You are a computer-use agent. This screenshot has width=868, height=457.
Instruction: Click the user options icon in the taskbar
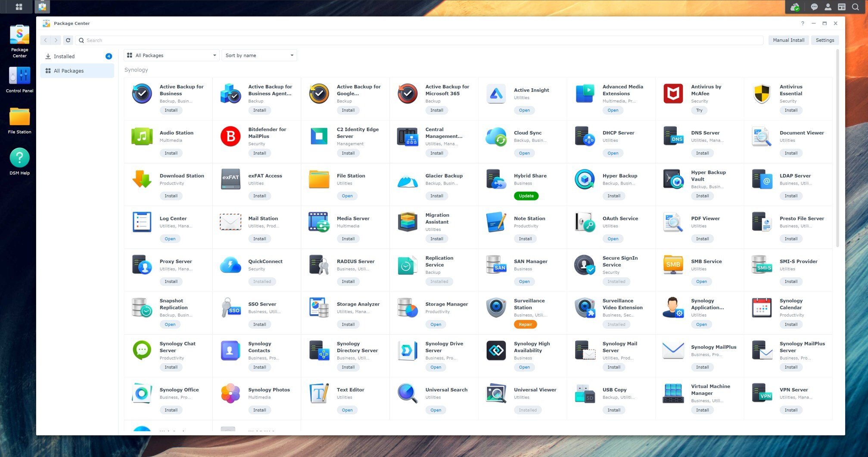pyautogui.click(x=828, y=7)
